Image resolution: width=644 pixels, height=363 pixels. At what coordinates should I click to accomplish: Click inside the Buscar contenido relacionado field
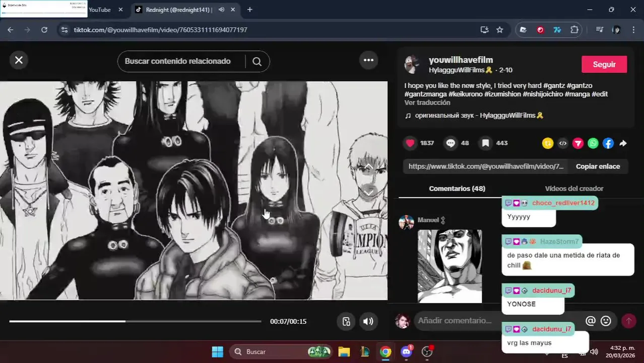coord(177,61)
